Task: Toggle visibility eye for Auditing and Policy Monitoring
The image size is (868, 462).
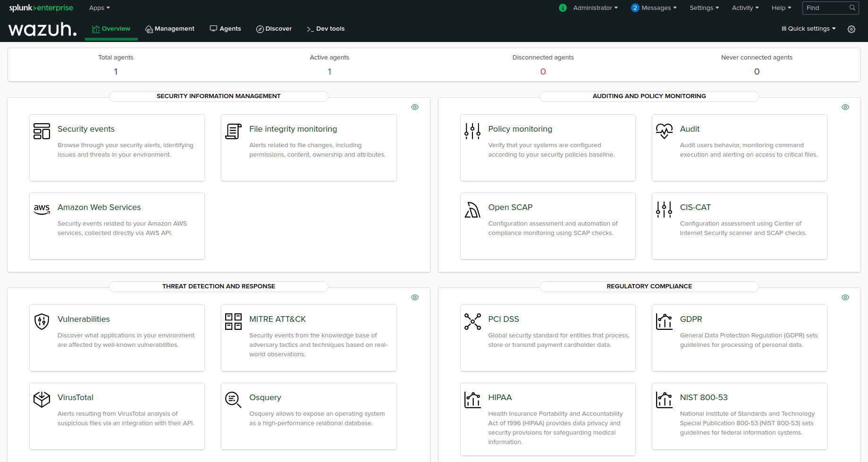Action: (x=845, y=107)
